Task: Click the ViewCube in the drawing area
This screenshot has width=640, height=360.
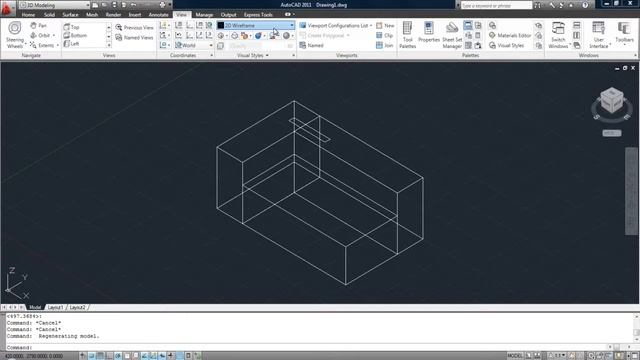Action: (x=611, y=100)
